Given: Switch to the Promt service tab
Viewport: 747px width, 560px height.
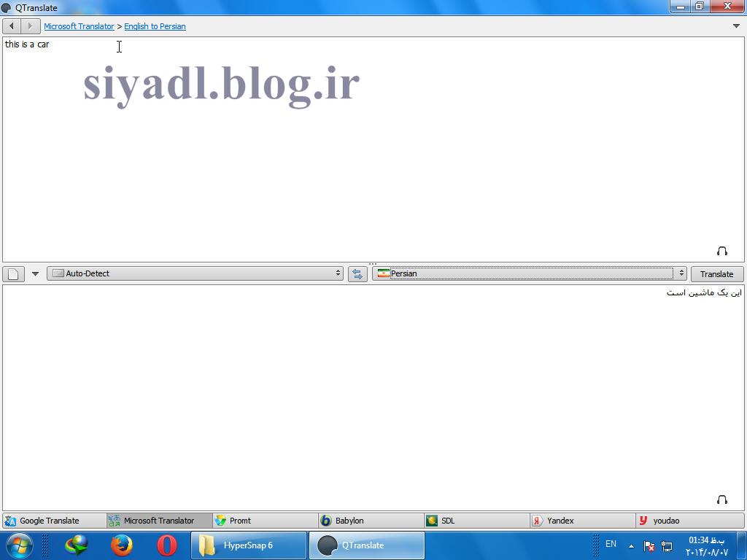Looking at the screenshot, I should tap(266, 521).
